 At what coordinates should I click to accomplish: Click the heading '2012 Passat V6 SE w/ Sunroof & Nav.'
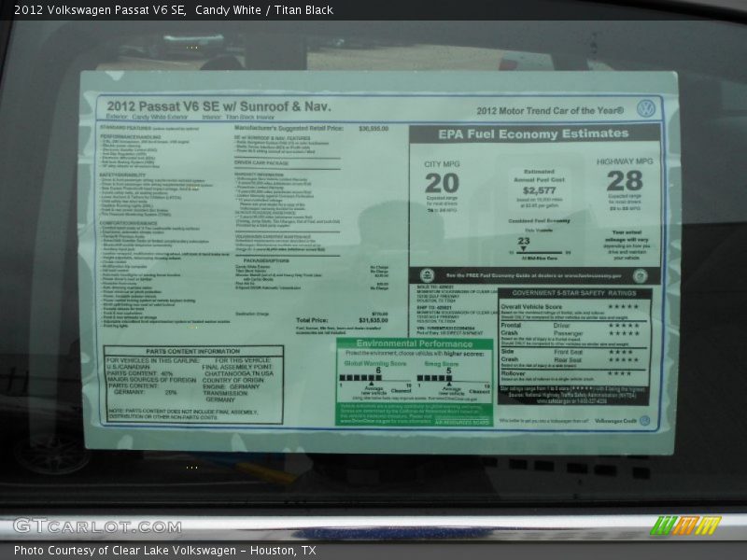(x=218, y=106)
